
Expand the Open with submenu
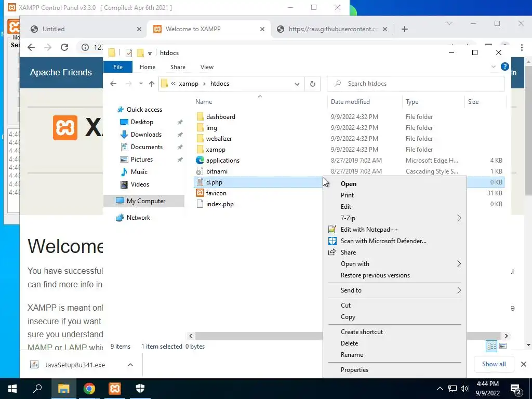click(395, 263)
